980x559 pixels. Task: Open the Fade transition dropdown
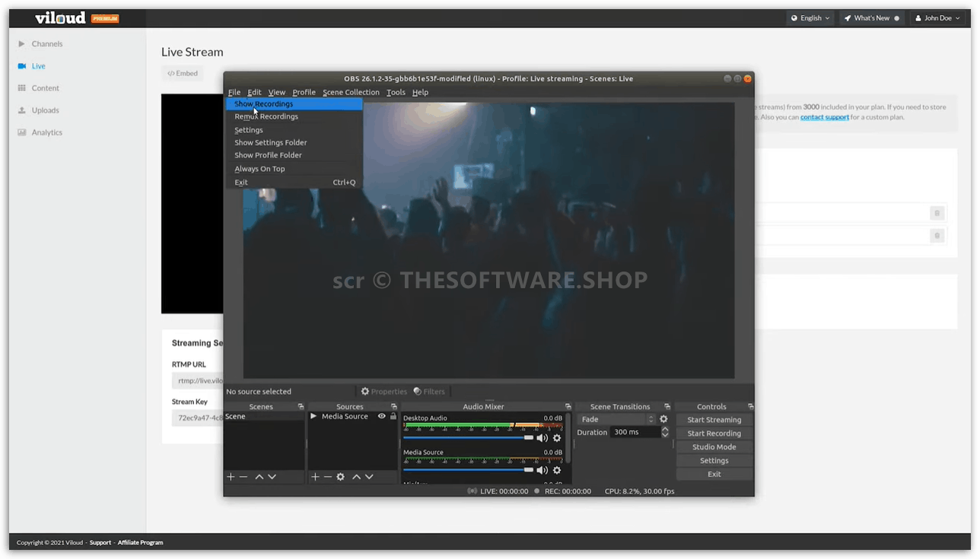click(x=616, y=419)
